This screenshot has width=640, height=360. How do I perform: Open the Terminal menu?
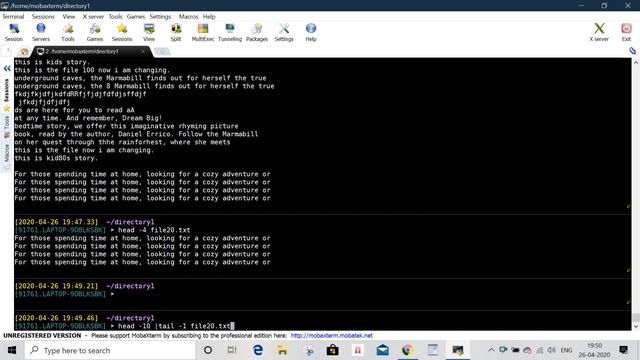tap(13, 17)
